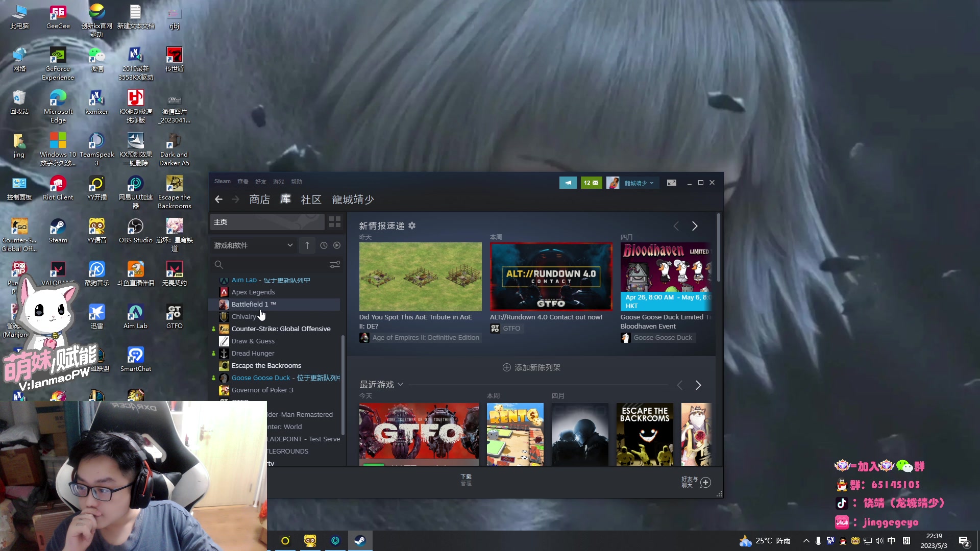Open the Steam menu
980x551 pixels.
click(223, 182)
